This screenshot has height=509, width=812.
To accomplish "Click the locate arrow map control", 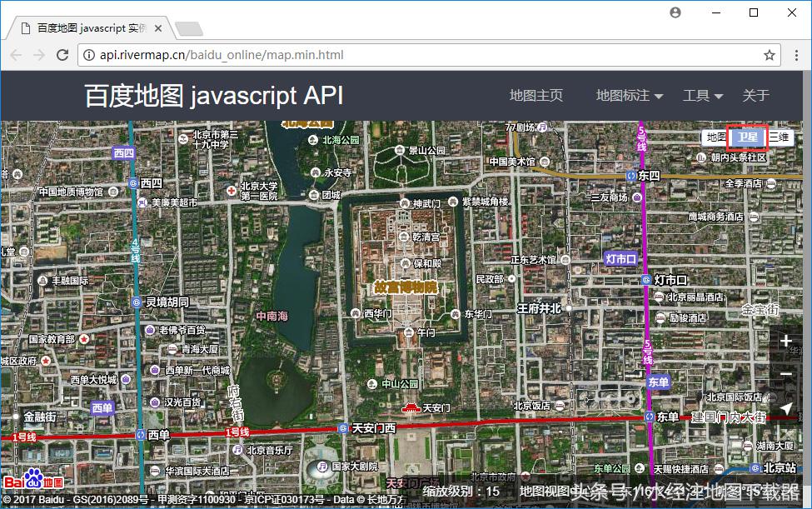I will tap(786, 408).
